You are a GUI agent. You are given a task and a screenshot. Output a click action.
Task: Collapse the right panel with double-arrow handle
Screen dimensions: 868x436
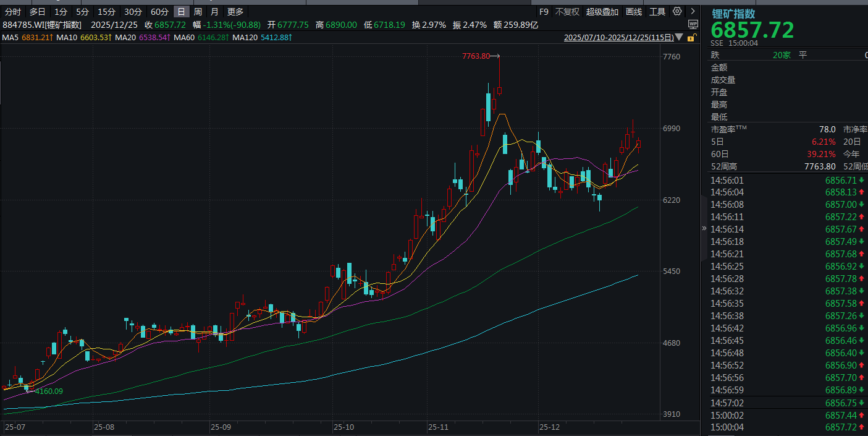pyautogui.click(x=704, y=228)
